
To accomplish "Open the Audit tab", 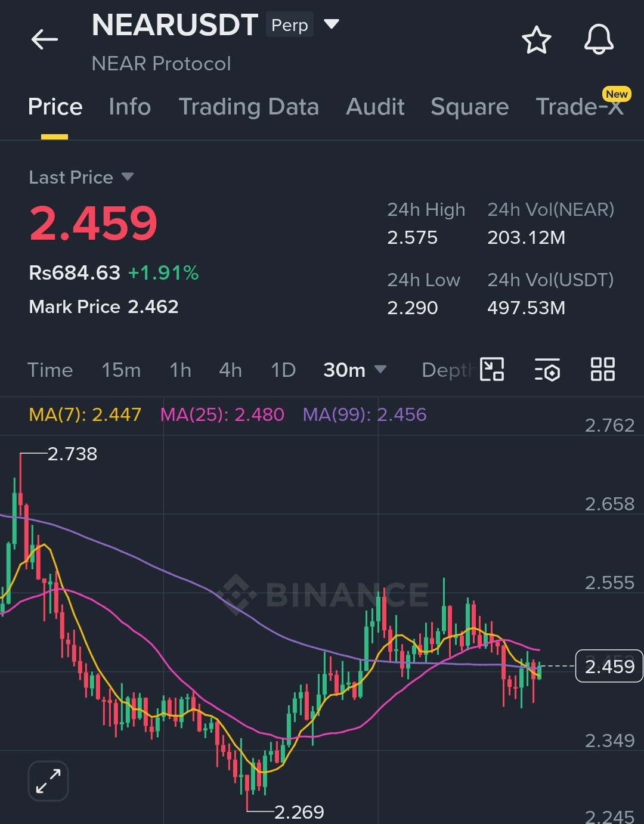I will coord(375,107).
